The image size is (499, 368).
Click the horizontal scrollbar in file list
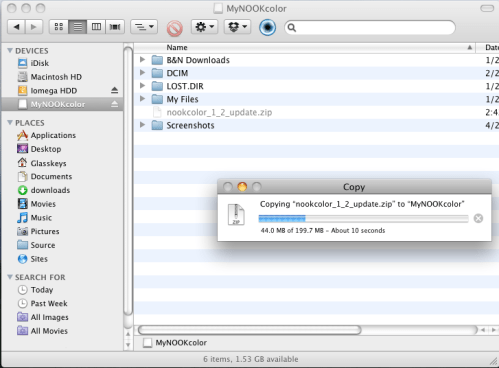(249, 330)
